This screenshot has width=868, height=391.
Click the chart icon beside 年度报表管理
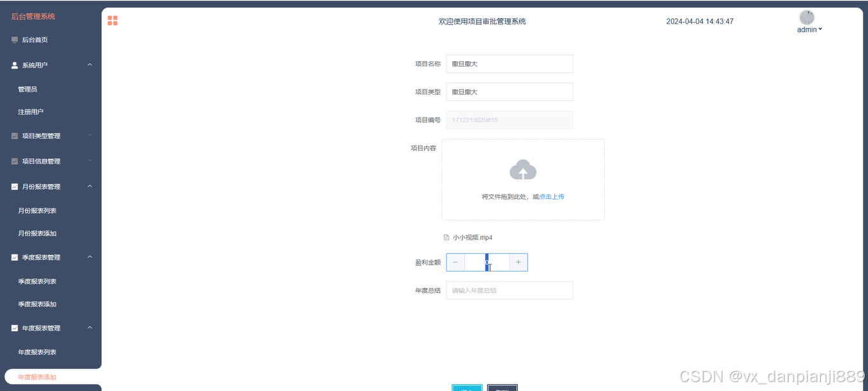(15, 328)
